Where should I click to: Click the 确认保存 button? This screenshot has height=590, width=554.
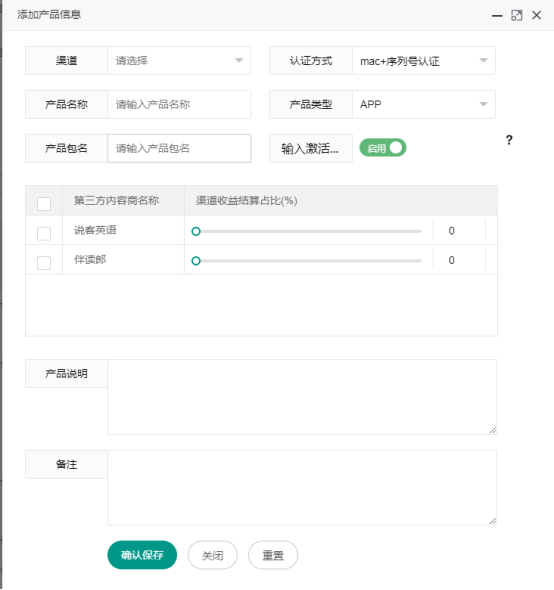[x=142, y=555]
